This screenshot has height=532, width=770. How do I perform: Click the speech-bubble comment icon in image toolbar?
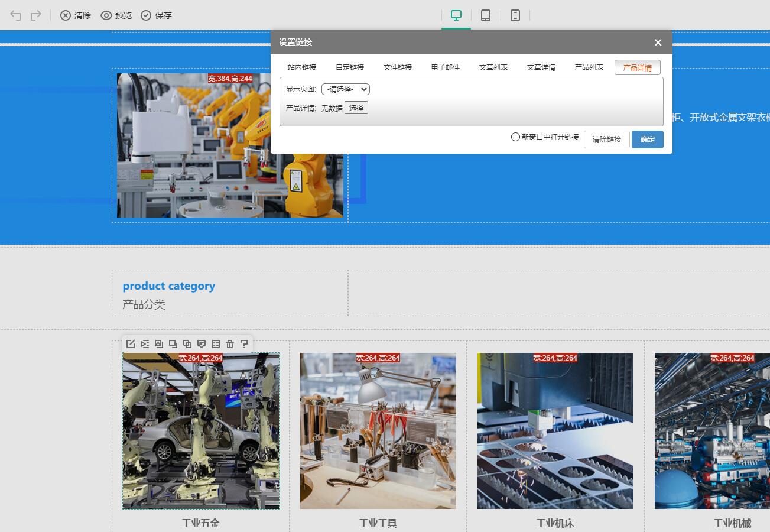(x=202, y=344)
